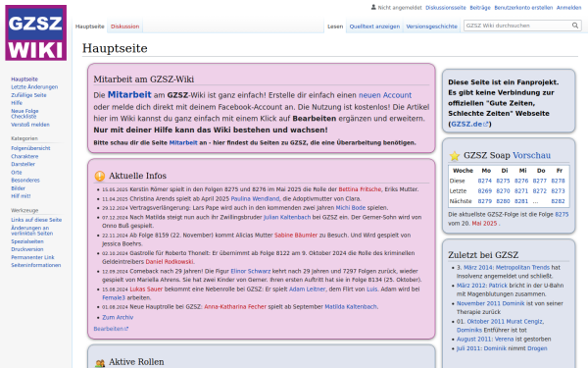The image size is (588, 368).
Task: Open Matilda Kaltenbach character link
Action: [x=351, y=307]
